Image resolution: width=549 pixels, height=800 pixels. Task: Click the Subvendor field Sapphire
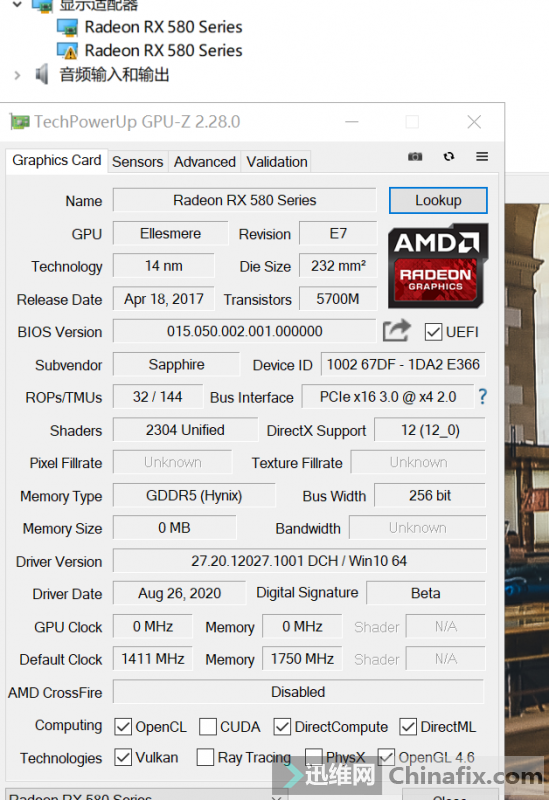pyautogui.click(x=176, y=364)
